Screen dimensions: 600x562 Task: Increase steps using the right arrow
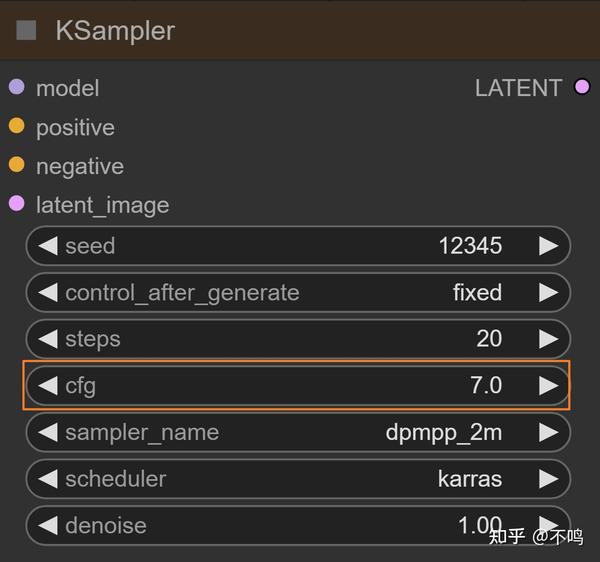(x=548, y=339)
